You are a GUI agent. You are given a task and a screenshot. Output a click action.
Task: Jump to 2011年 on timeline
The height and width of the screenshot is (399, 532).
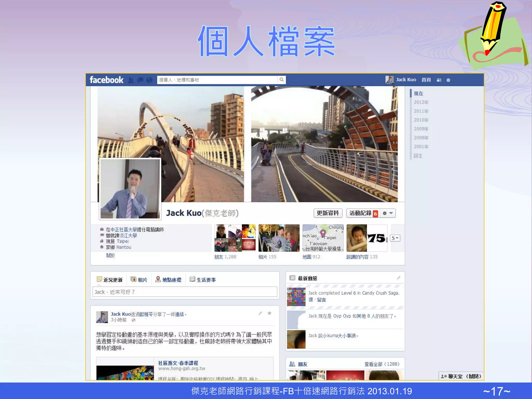pyautogui.click(x=421, y=111)
